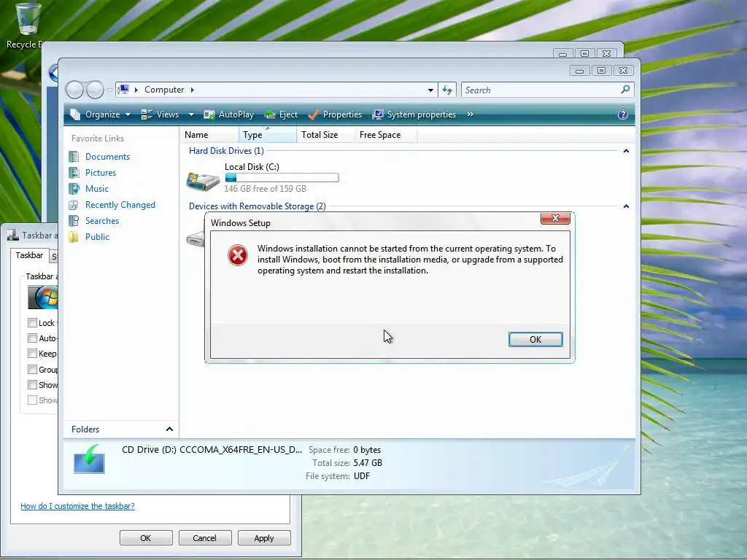
Task: Toggle Auto-hide the taskbar checkbox
Action: (x=32, y=338)
